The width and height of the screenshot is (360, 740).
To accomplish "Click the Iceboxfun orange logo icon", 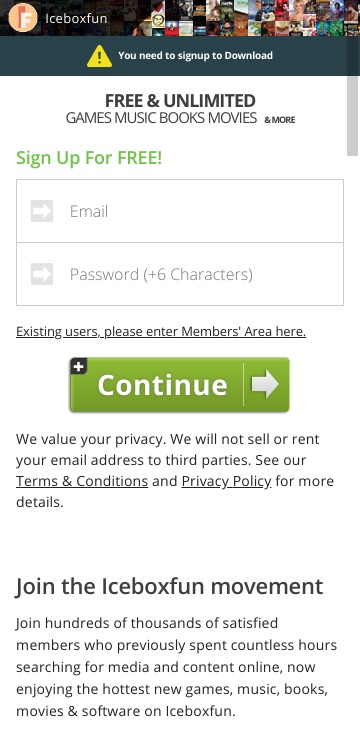I will [x=23, y=18].
